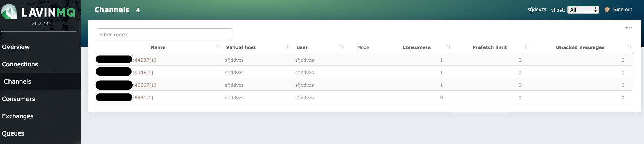Open Exchanges sidebar item

coord(18,116)
